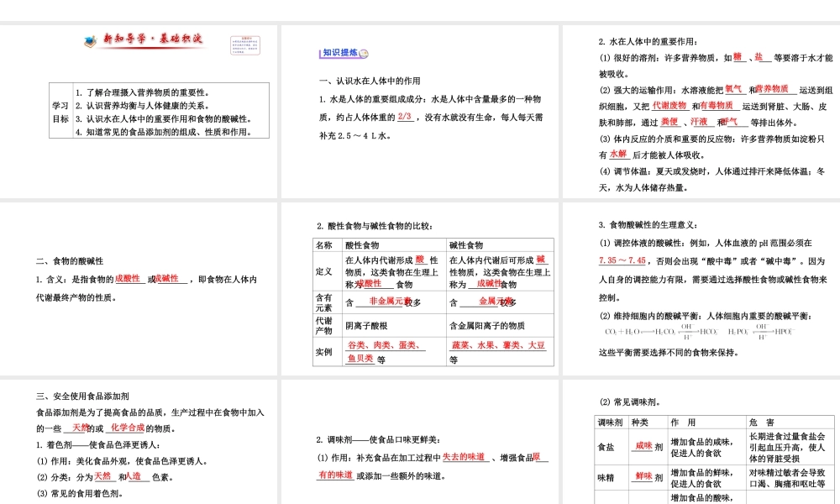The image size is (840, 504).
Task: Click the 调味剂 table header cell
Action: click(610, 423)
